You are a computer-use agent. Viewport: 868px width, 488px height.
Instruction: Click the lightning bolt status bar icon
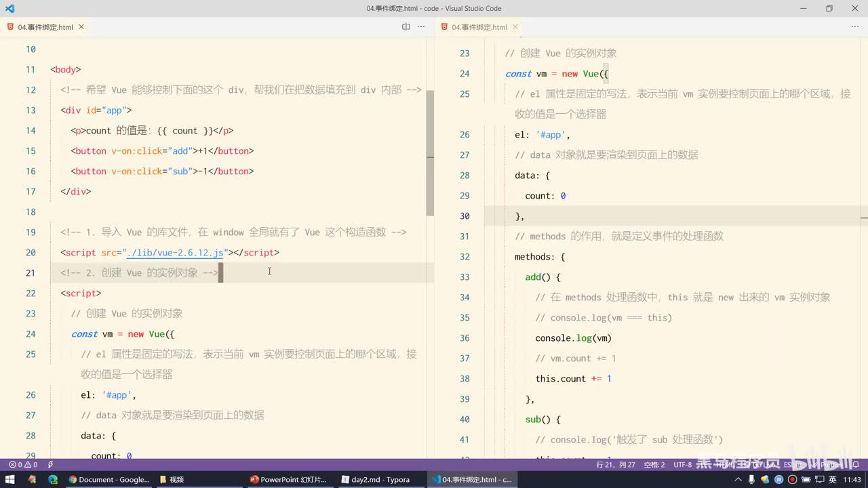click(50, 465)
